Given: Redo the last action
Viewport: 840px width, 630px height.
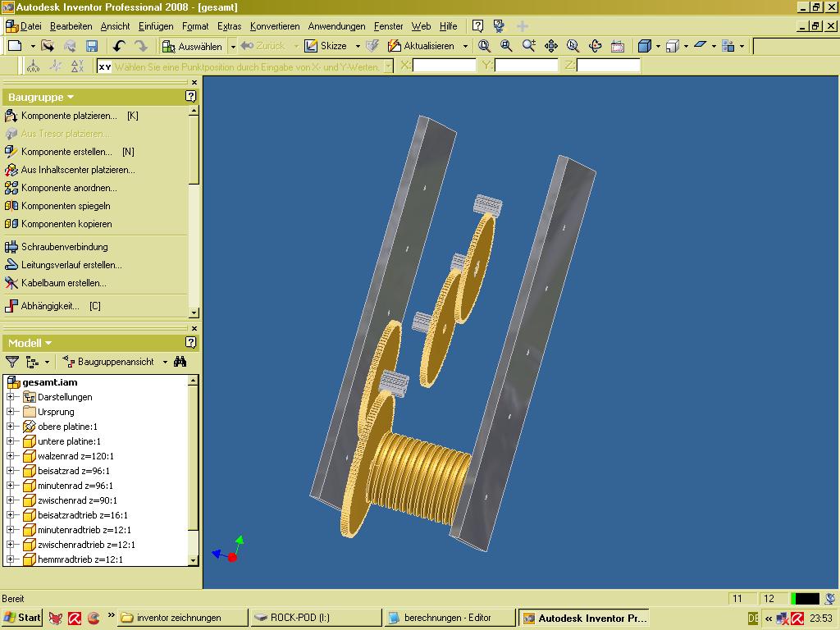Looking at the screenshot, I should [141, 46].
